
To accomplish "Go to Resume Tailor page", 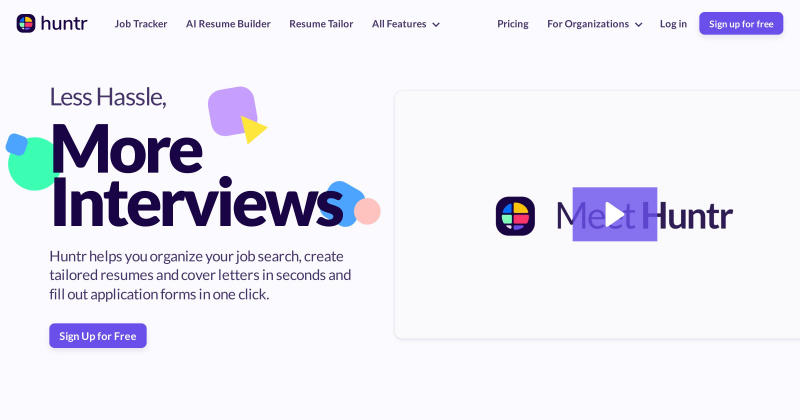I will [x=321, y=24].
